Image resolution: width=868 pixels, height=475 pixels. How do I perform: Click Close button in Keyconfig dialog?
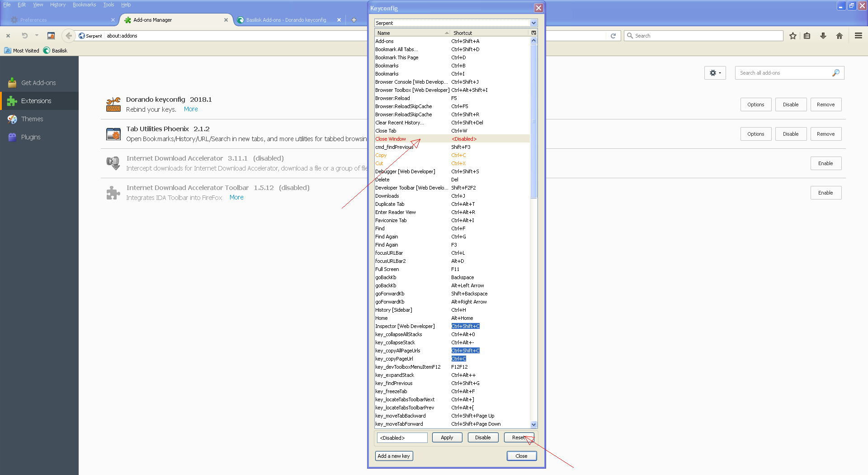point(521,456)
